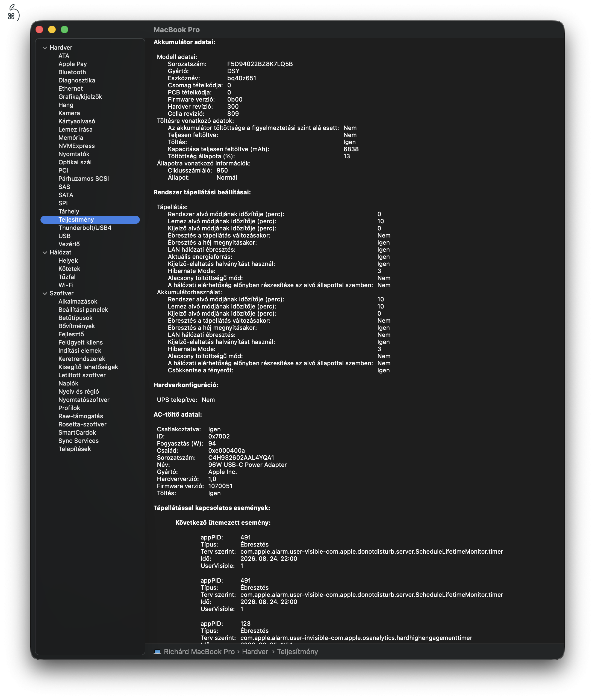
Task: Select Telepítések entry
Action: click(75, 449)
